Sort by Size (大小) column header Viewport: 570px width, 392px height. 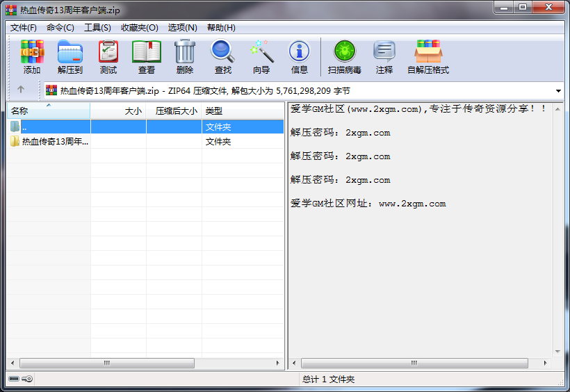118,111
